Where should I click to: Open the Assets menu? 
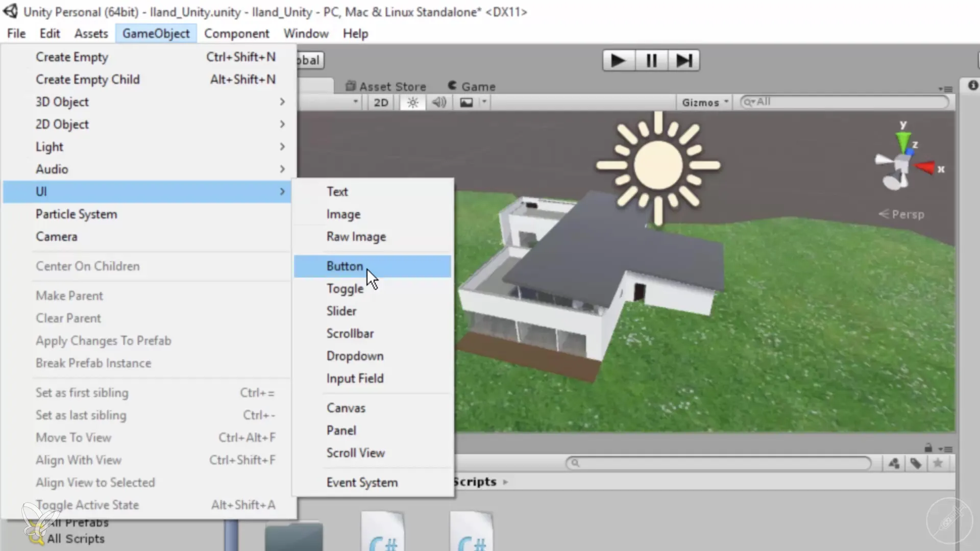(x=91, y=34)
